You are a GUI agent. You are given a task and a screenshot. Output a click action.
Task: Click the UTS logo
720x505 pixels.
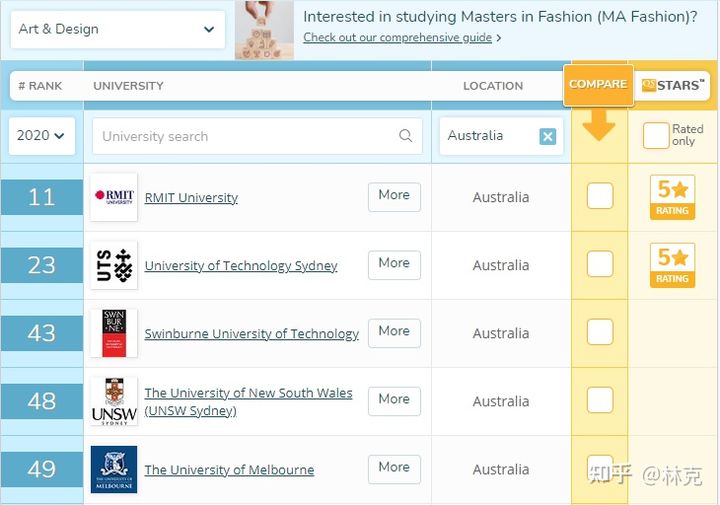tap(114, 265)
